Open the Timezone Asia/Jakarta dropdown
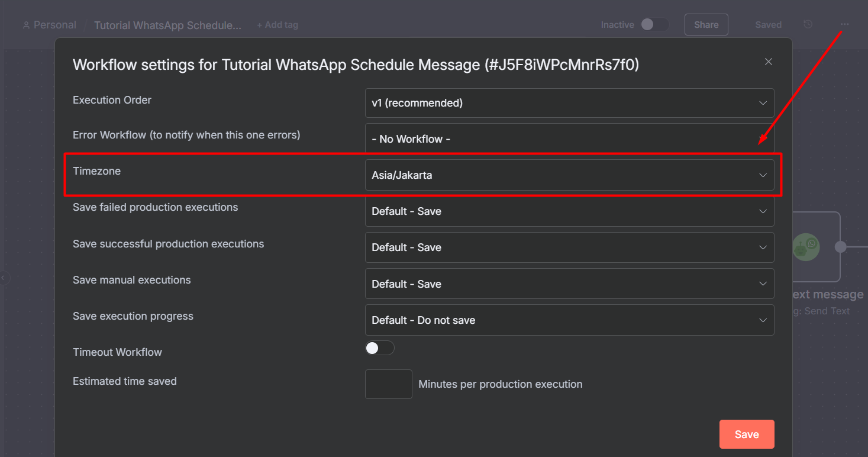This screenshot has width=868, height=457. point(569,175)
